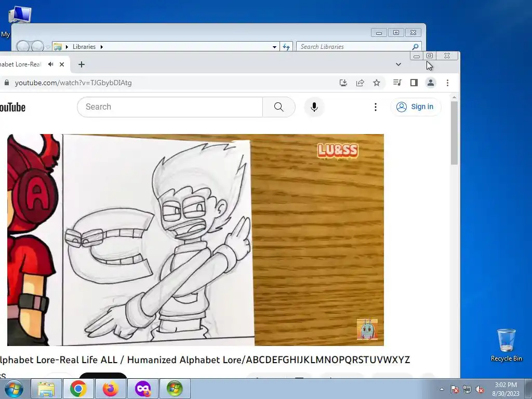The image size is (532, 399).
Task: Open the purple mask app in taskbar
Action: 143,389
